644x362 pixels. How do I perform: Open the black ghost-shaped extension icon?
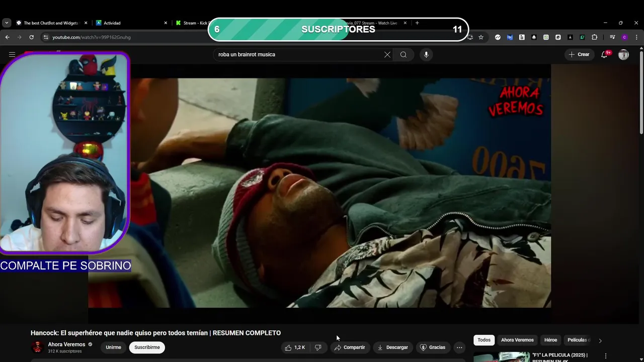point(534,37)
